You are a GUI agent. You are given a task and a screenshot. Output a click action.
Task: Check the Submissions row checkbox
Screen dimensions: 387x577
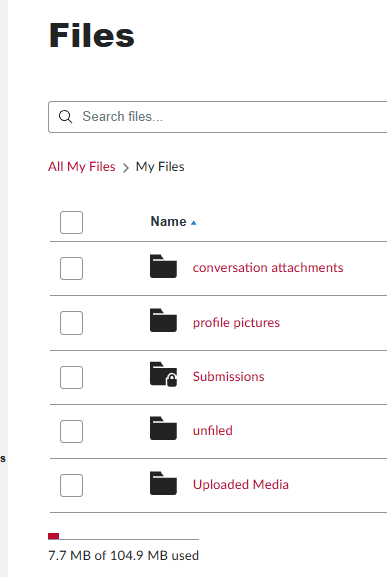click(x=71, y=377)
